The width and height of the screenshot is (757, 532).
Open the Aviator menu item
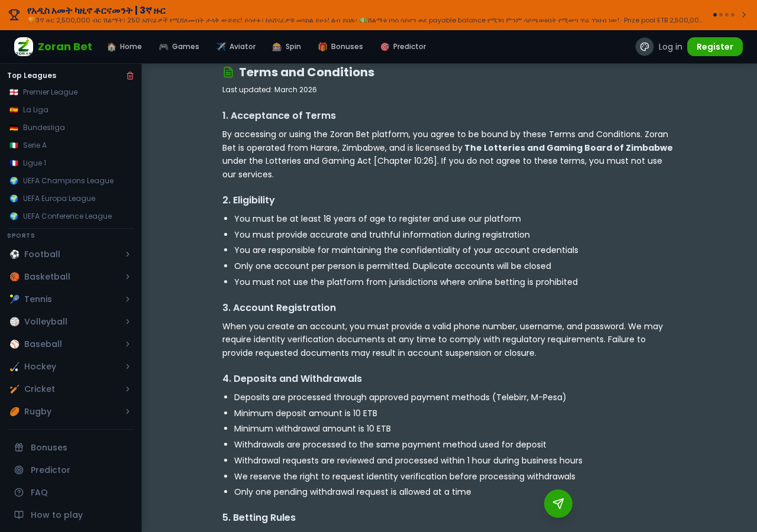pos(236,47)
